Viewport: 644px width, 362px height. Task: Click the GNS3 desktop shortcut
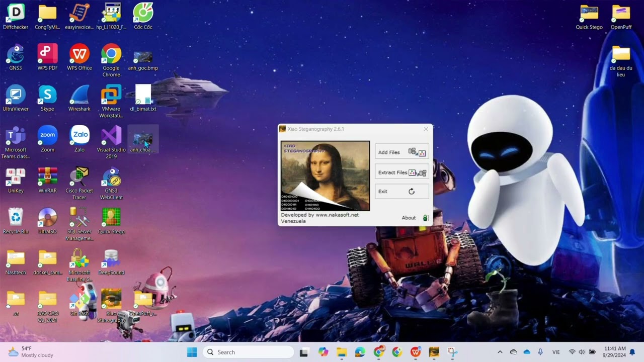click(x=16, y=56)
